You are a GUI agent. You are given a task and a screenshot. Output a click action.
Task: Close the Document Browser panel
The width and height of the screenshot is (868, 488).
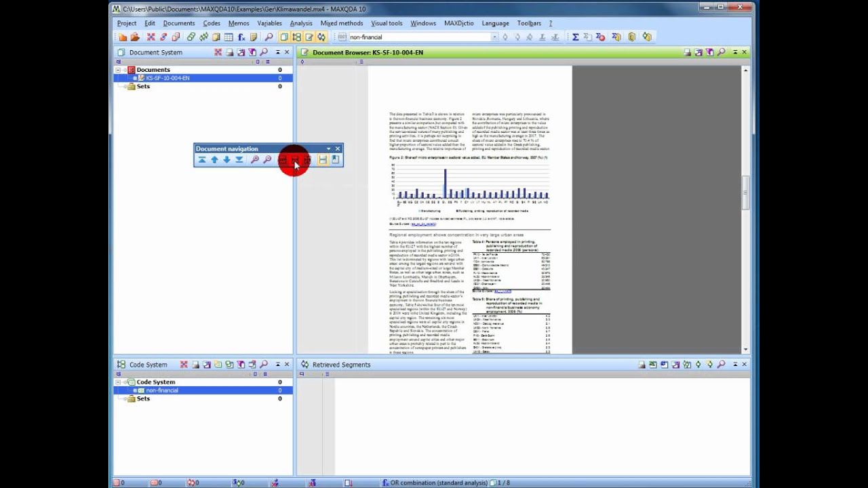tap(745, 52)
